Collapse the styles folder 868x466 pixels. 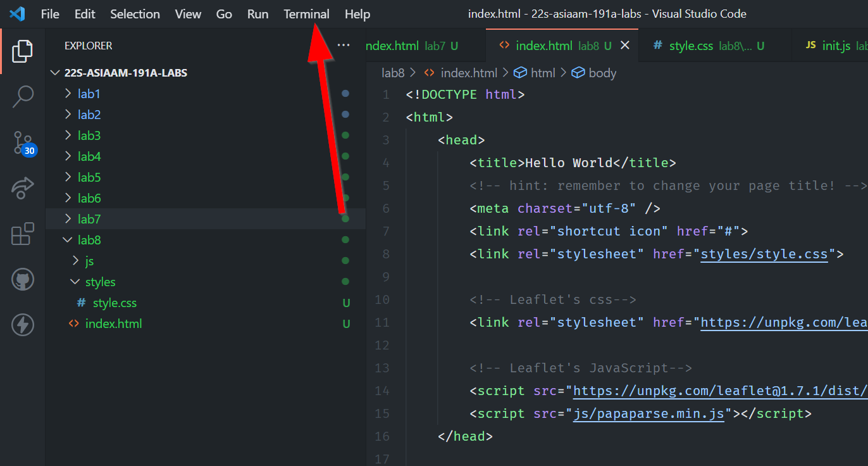tap(100, 282)
